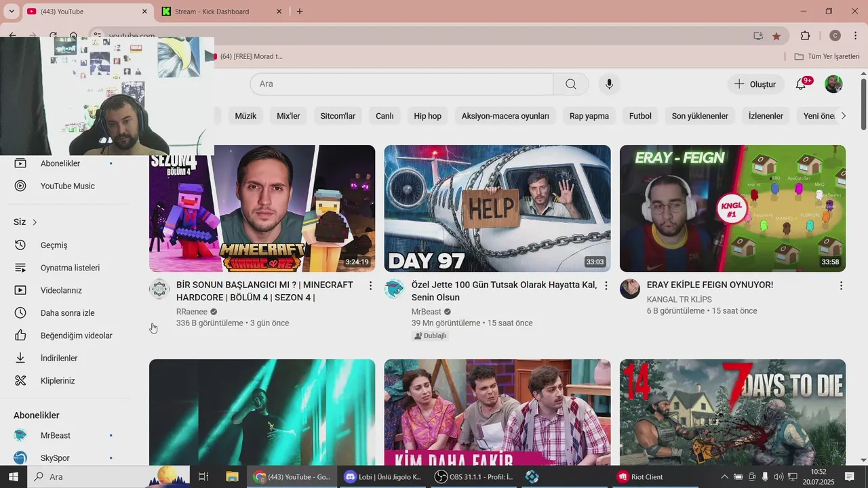Open the tab search dropdown arrow
868x488 pixels.
tap(11, 12)
